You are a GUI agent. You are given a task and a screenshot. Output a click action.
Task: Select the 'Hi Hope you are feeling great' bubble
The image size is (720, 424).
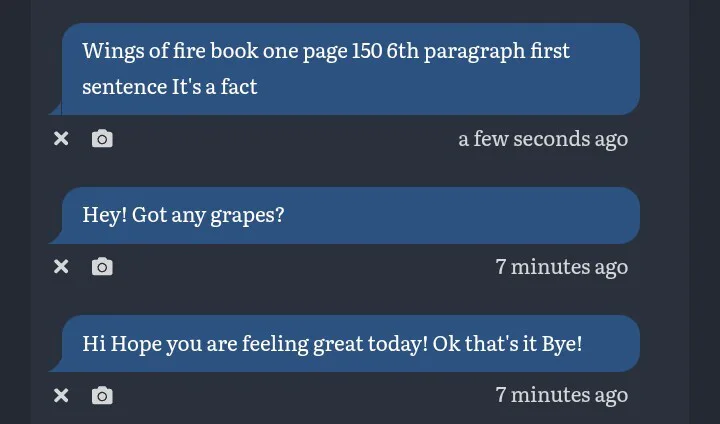tap(350, 343)
